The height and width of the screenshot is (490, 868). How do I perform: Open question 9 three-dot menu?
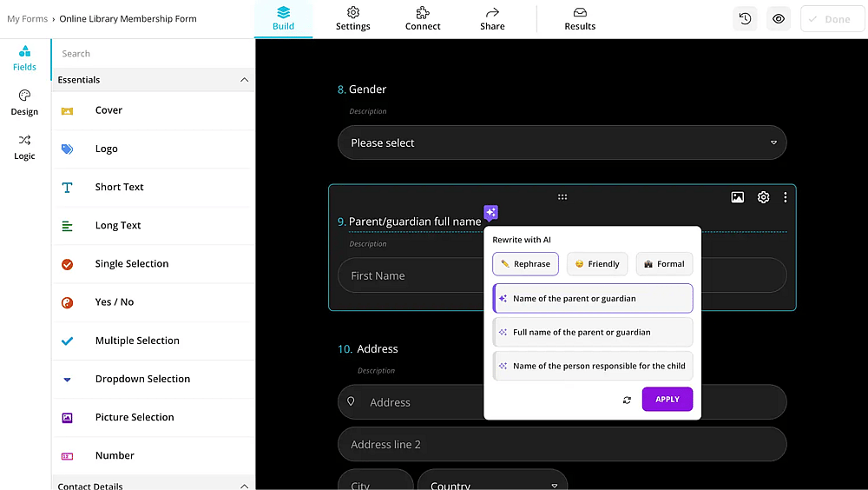(785, 196)
